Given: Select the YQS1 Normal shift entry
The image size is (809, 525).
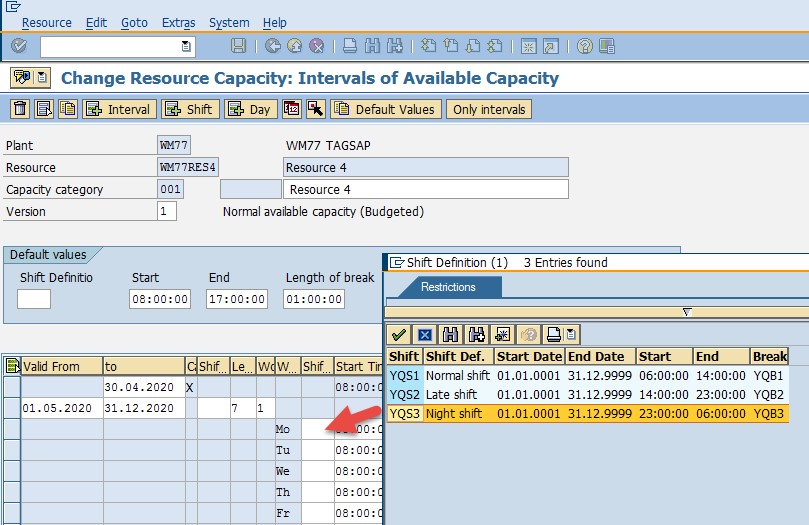Looking at the screenshot, I should click(588, 375).
